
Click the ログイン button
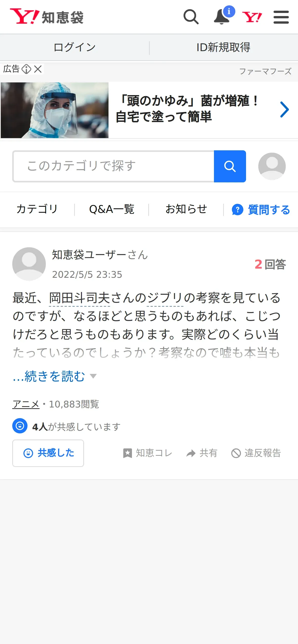(75, 47)
